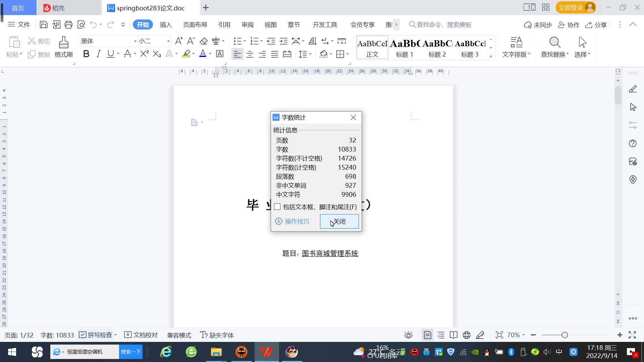Switch to the 视图 tab
644x362 pixels.
(271, 25)
